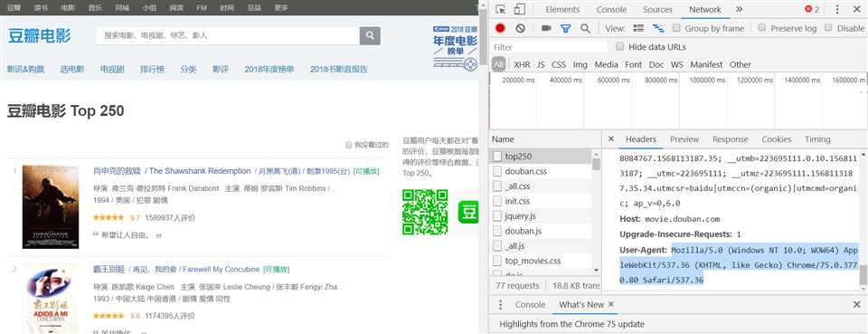Switch to the DevTools Console tab
Screen dimensions: 868x334
pyautogui.click(x=611, y=9)
